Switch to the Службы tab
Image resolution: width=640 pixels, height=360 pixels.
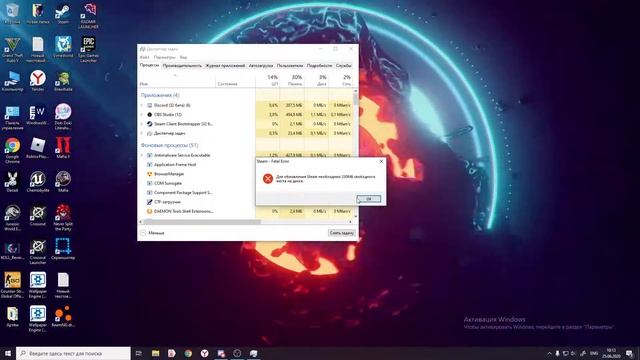click(343, 66)
